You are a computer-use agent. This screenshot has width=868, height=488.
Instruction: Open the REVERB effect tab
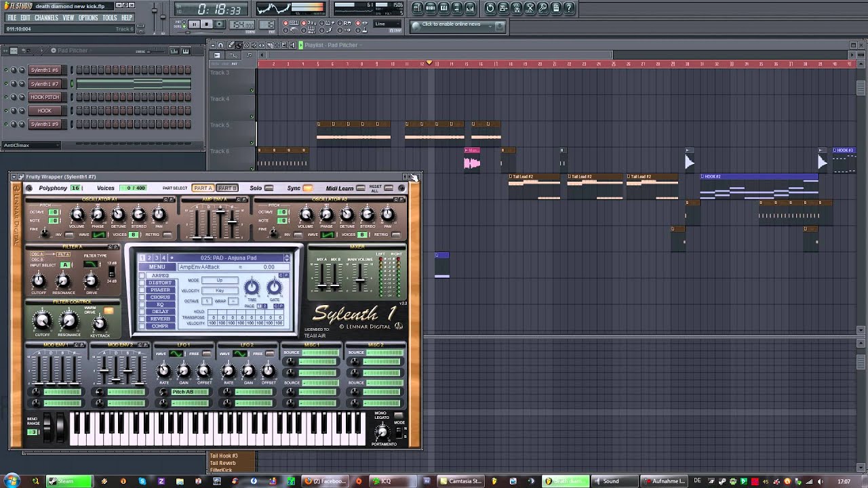[160, 319]
